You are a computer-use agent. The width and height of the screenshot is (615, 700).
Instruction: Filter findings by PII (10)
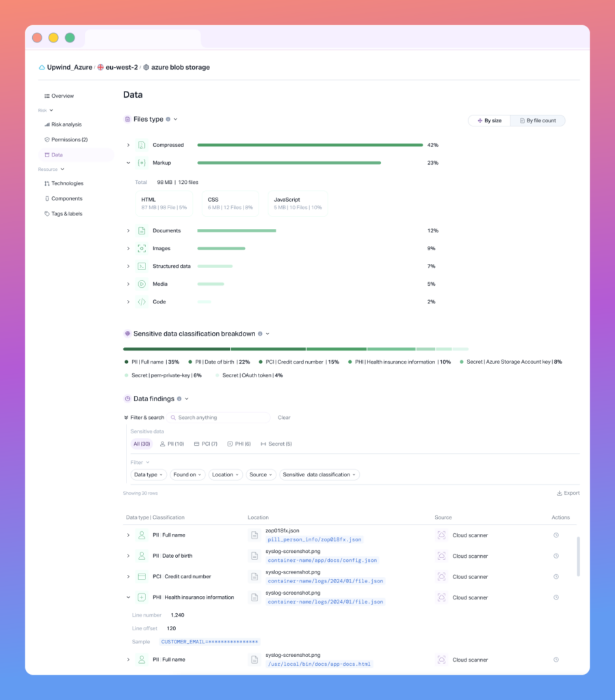pos(172,444)
